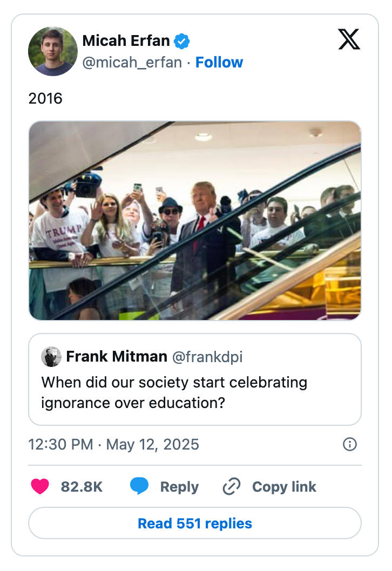The height and width of the screenshot is (571, 392).
Task: Click the Follow button
Action: [219, 62]
